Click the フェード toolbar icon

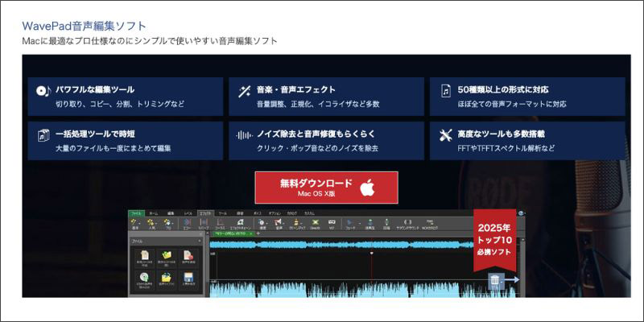pyautogui.click(x=350, y=224)
